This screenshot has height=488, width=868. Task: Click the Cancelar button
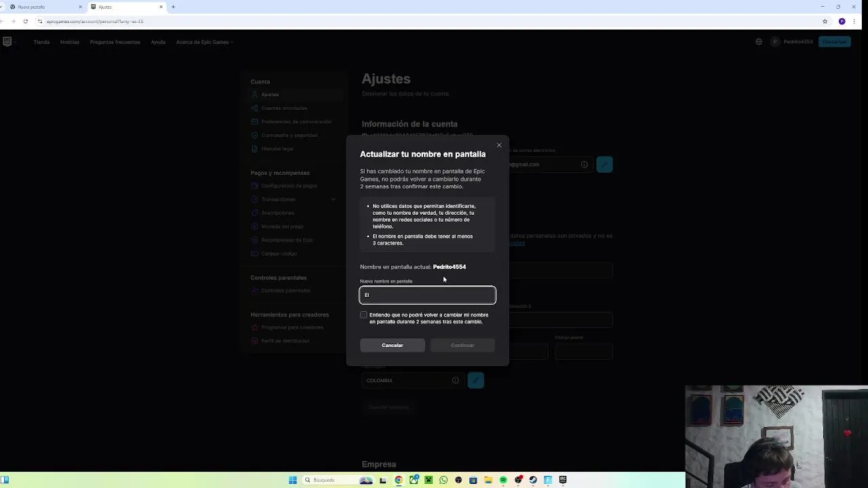pos(392,345)
